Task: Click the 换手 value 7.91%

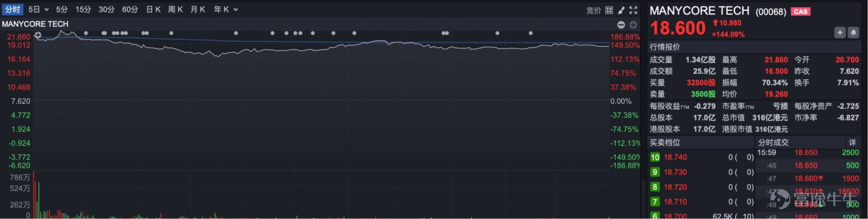Action: click(x=848, y=83)
